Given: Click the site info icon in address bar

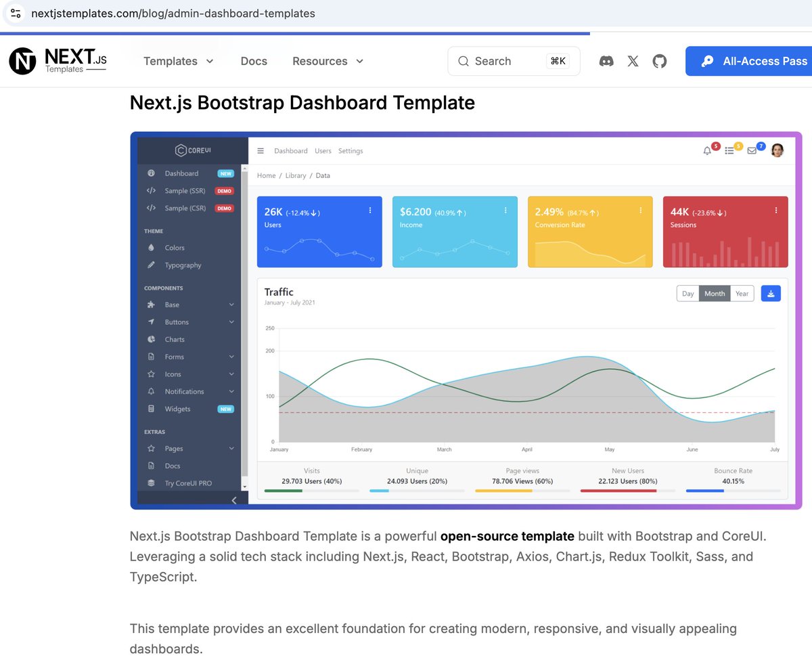Looking at the screenshot, I should pyautogui.click(x=16, y=13).
